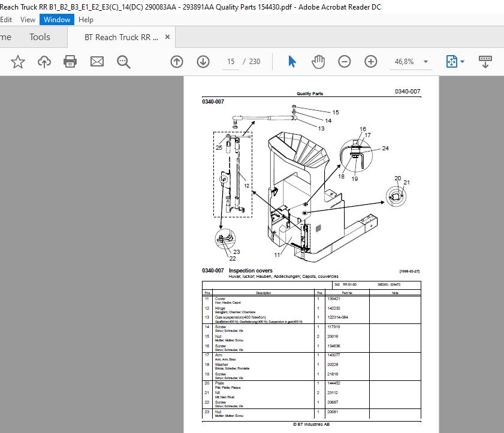This screenshot has width=504, height=433.
Task: Click the 'Arm' description in row 17
Action: tap(219, 355)
